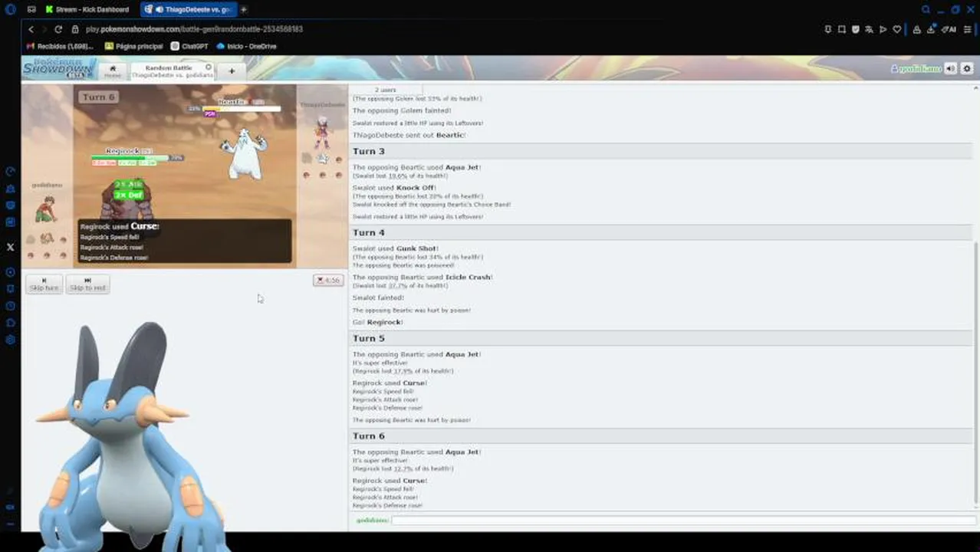The height and width of the screenshot is (552, 980).
Task: Toggle the Showdown sound volume button
Action: (951, 69)
